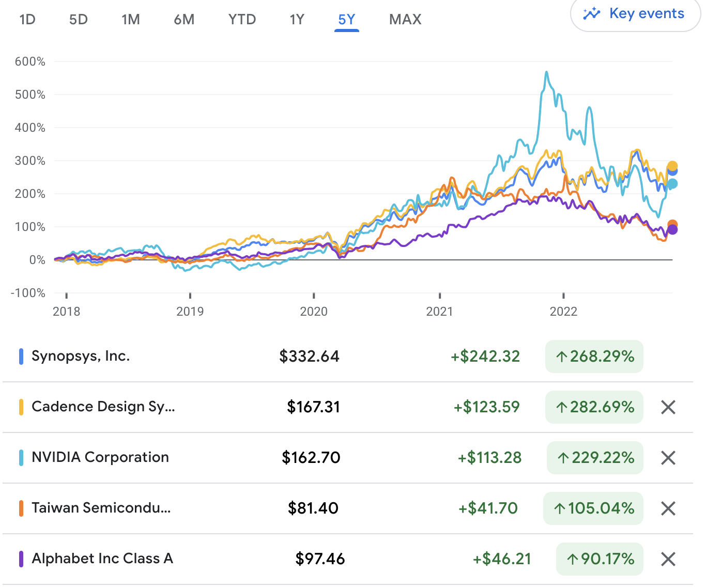Open Taiwan Semiconductor stock row
Screen dimensions: 706x588
pyautogui.click(x=347, y=508)
